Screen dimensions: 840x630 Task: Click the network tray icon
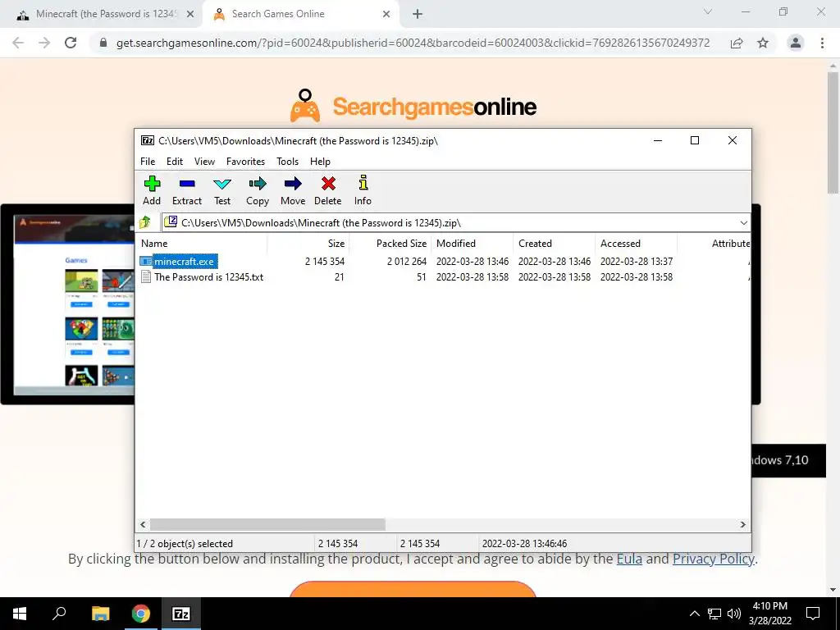(x=714, y=614)
